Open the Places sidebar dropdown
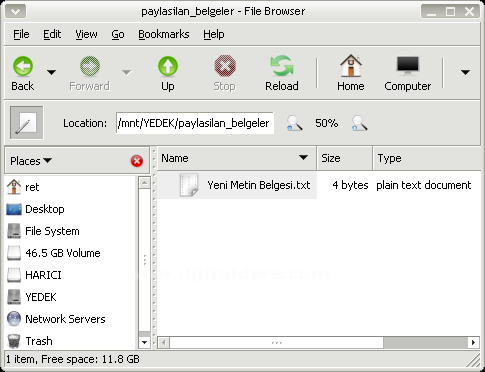 tap(31, 161)
